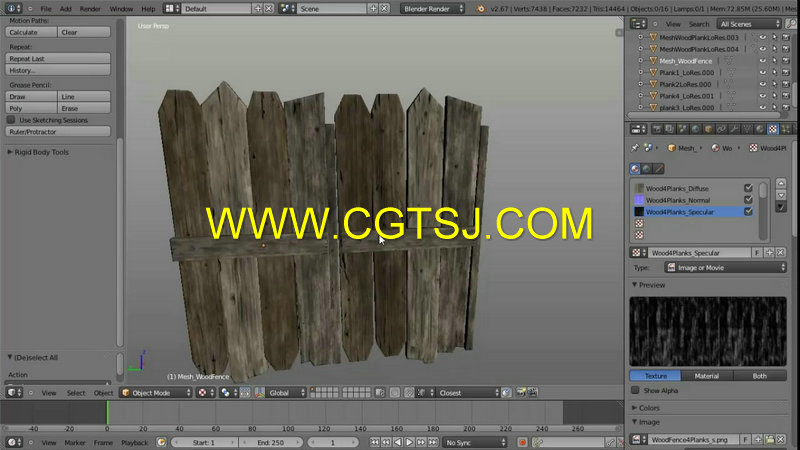Open the outliner editor type selector
The height and width of the screenshot is (450, 800).
[x=638, y=24]
